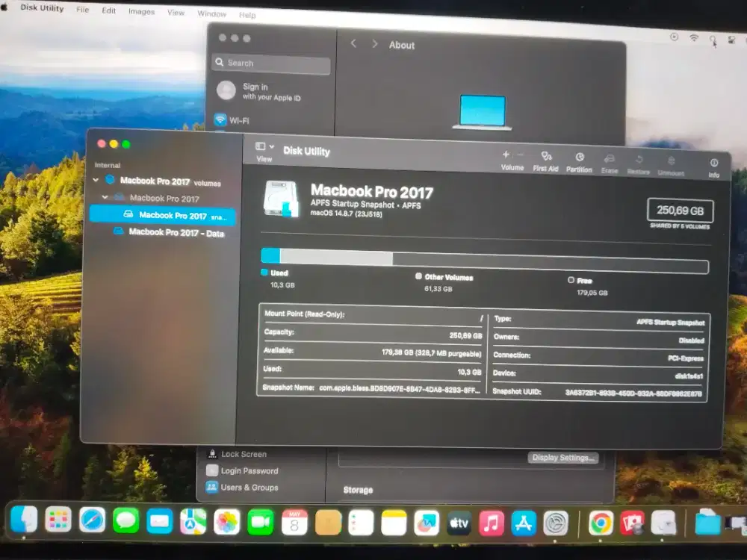Select the Macbook Pro 2017 snapshot row
Viewport: 747px width, 560px height.
pyautogui.click(x=162, y=215)
